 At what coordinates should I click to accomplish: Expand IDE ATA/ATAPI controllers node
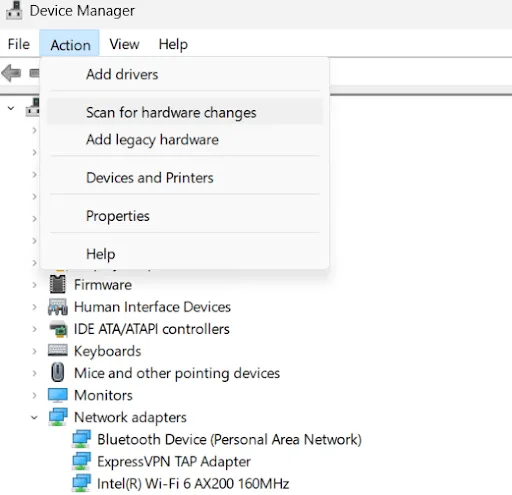[34, 329]
